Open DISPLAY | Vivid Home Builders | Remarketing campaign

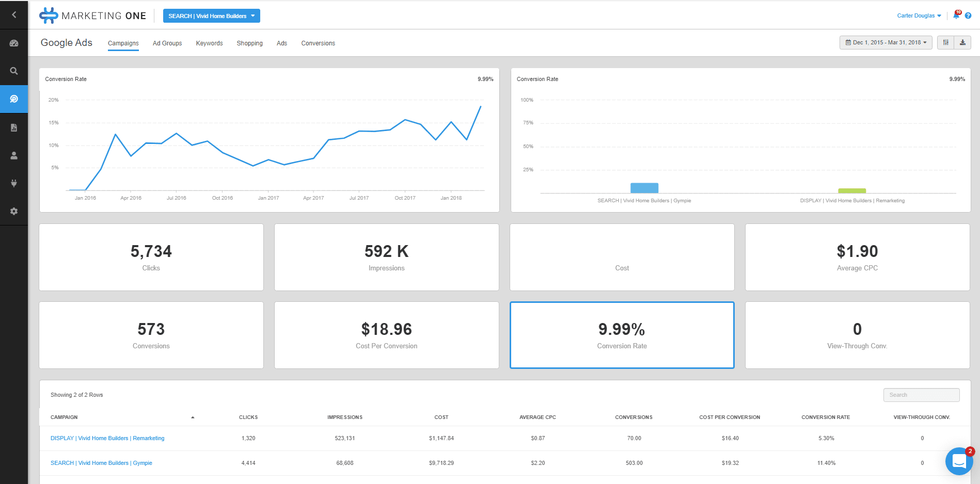click(x=107, y=438)
